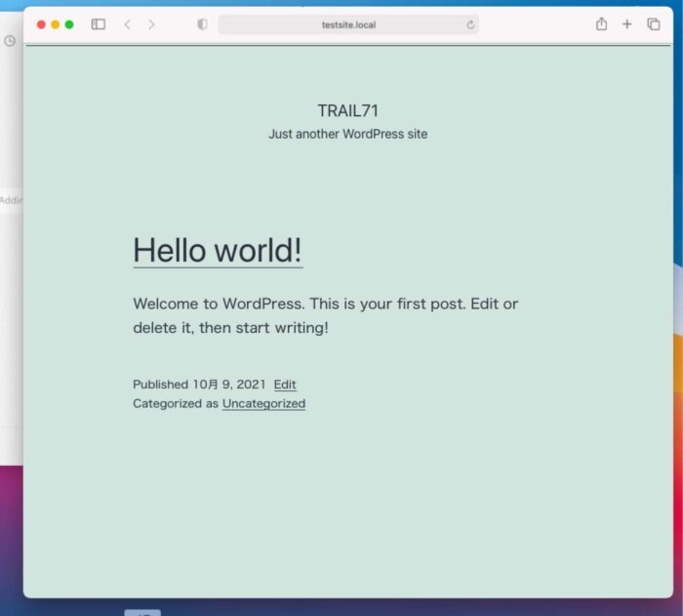The width and height of the screenshot is (683, 616).
Task: Click the testsite.local address bar
Action: tap(348, 24)
